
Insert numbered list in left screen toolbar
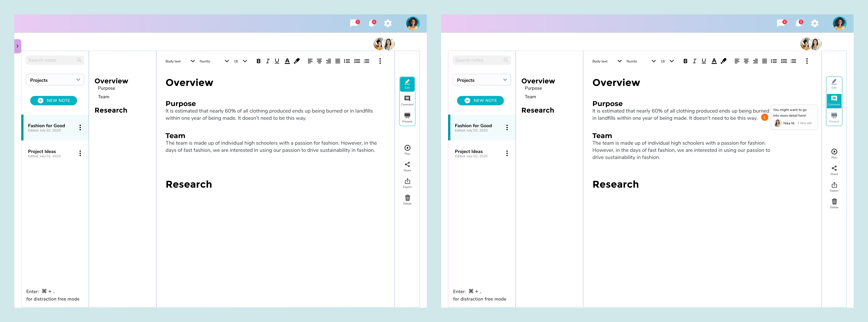tap(367, 61)
